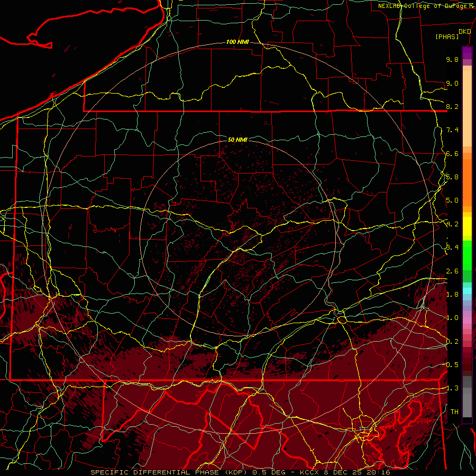Screen dimensions: 476x476
Task: Click the "9.8" scale value
Action: (x=452, y=59)
